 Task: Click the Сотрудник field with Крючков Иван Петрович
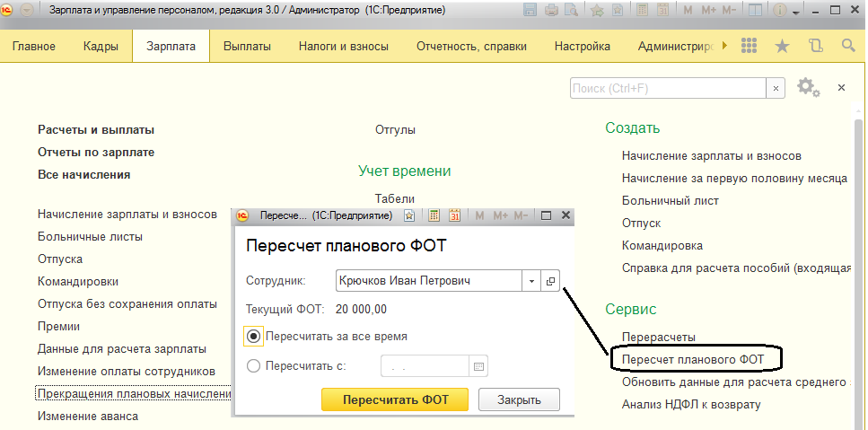429,281
